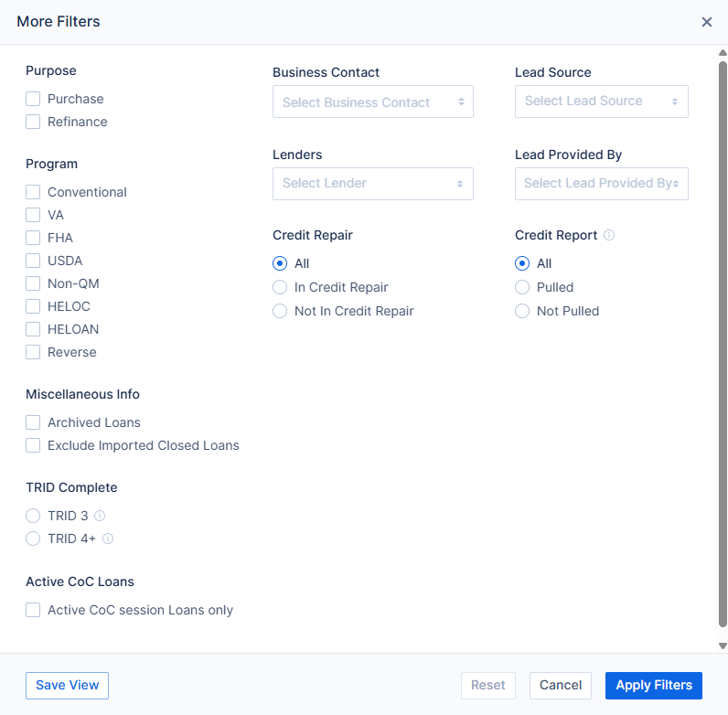Tick the Reverse program checkbox
728x715 pixels.
coord(33,352)
